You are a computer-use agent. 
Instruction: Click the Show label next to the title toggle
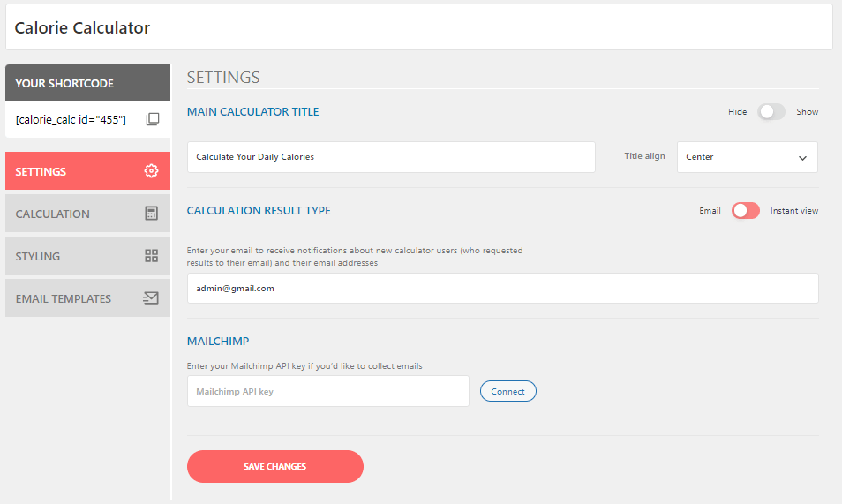[807, 112]
